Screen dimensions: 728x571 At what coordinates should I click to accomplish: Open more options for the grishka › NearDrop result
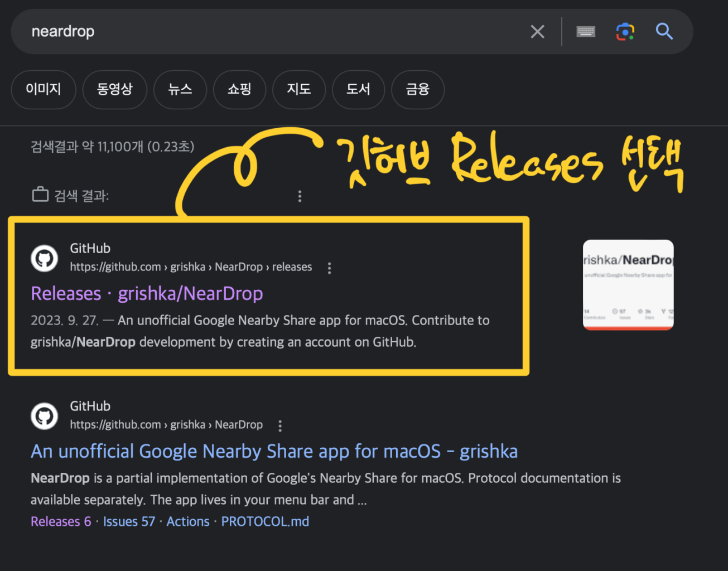pos(280,426)
